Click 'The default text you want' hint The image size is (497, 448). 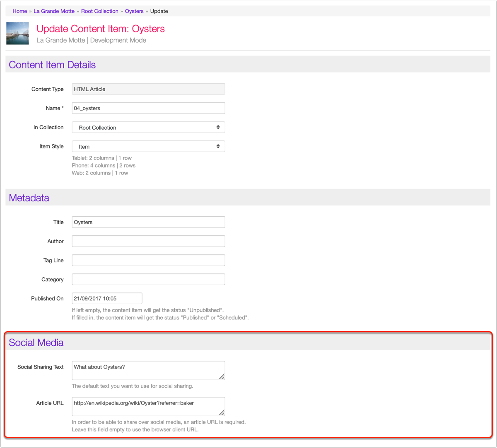[x=133, y=386]
